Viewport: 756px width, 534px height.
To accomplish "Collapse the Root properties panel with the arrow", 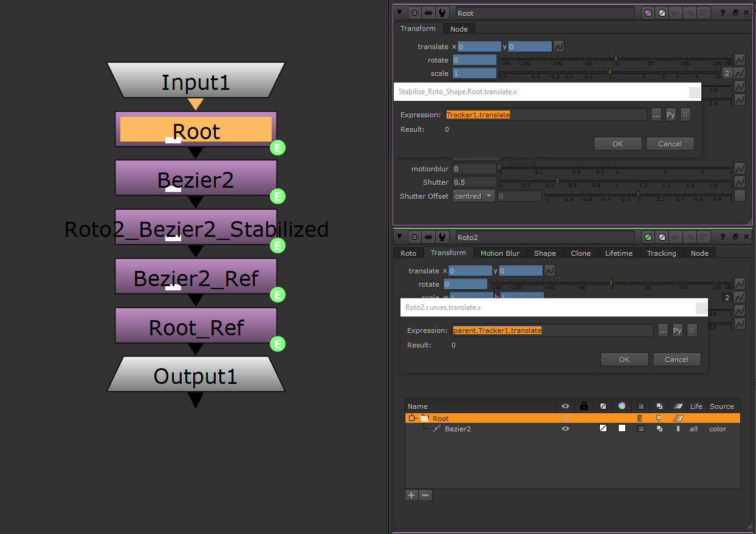I will pyautogui.click(x=400, y=13).
